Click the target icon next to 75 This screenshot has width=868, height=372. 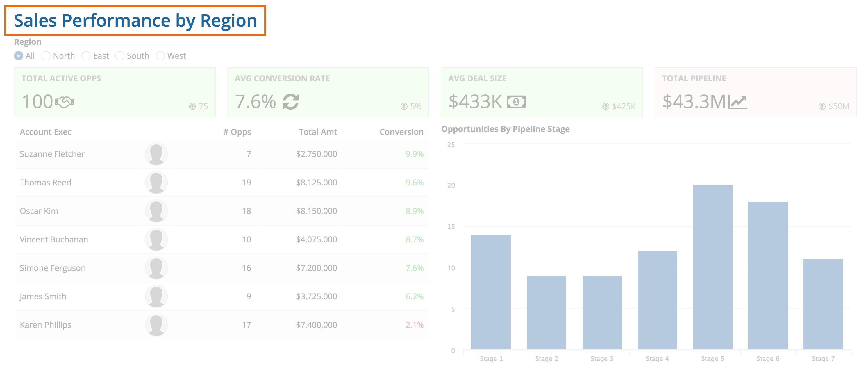click(192, 106)
